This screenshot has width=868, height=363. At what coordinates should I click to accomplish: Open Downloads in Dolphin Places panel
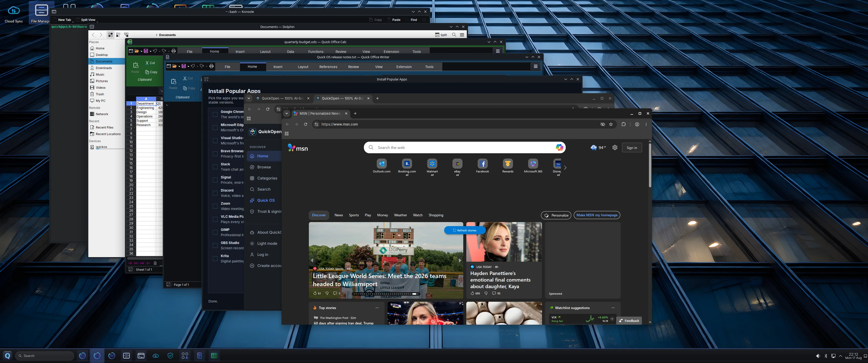point(103,68)
